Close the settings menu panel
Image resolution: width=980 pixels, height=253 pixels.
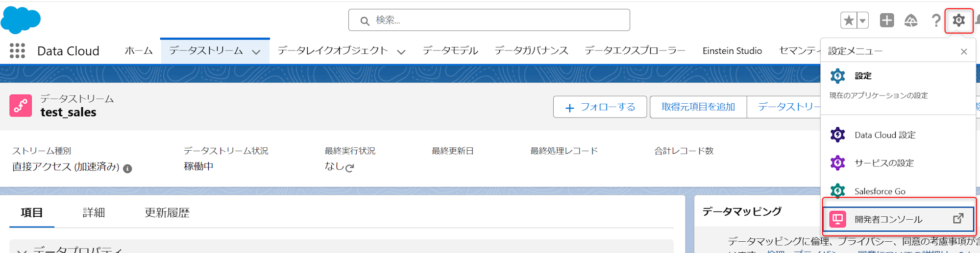[964, 51]
